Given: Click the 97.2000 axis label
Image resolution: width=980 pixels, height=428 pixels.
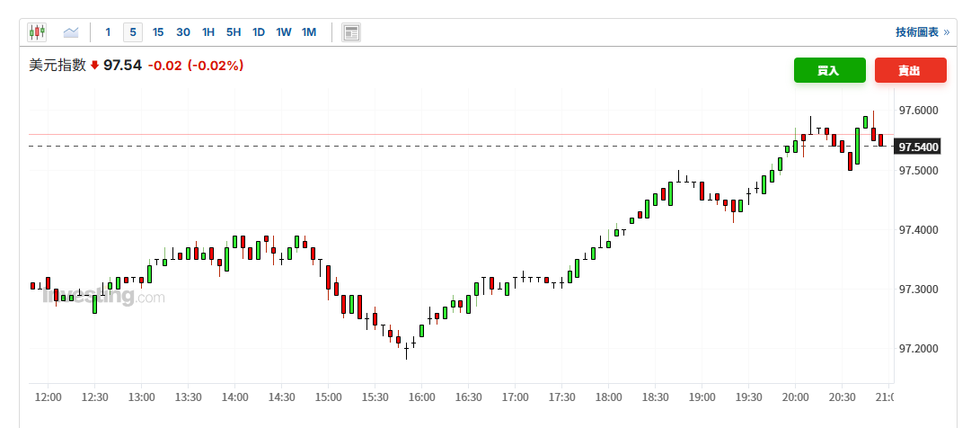Looking at the screenshot, I should click(x=919, y=349).
